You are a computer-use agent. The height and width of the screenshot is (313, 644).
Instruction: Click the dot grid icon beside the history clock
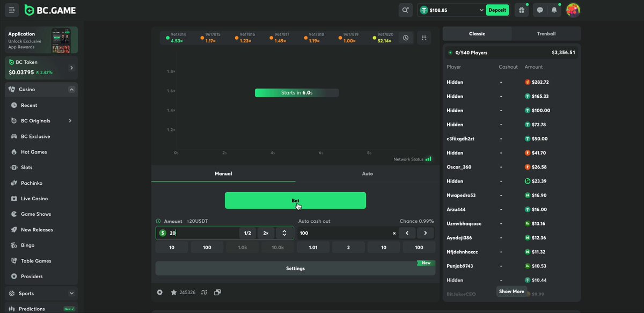424,38
